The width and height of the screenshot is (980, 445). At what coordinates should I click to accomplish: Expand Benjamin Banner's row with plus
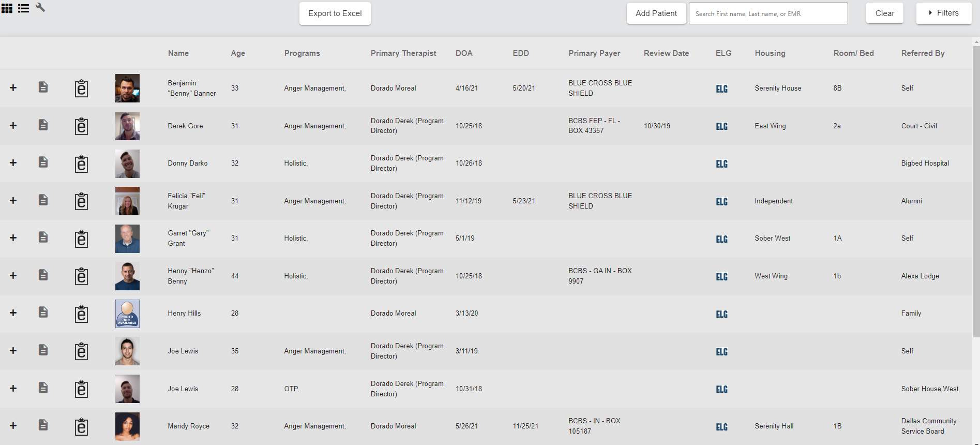13,88
